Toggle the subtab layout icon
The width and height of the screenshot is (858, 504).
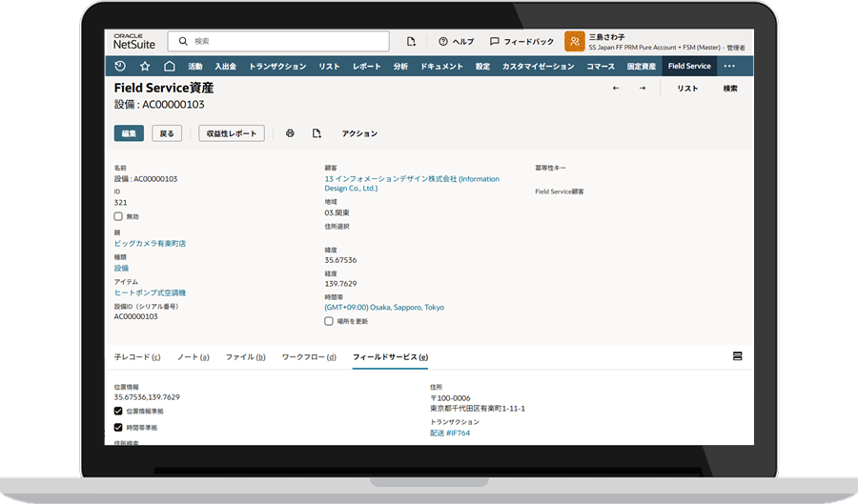tap(737, 356)
